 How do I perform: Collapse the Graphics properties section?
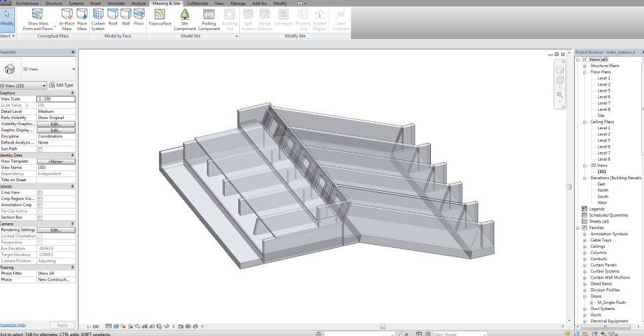[x=73, y=93]
